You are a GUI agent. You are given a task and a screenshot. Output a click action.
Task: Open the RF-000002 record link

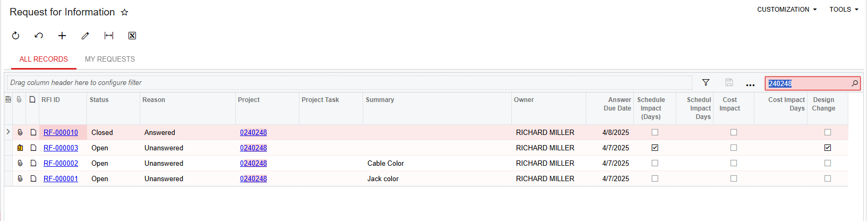pos(61,163)
